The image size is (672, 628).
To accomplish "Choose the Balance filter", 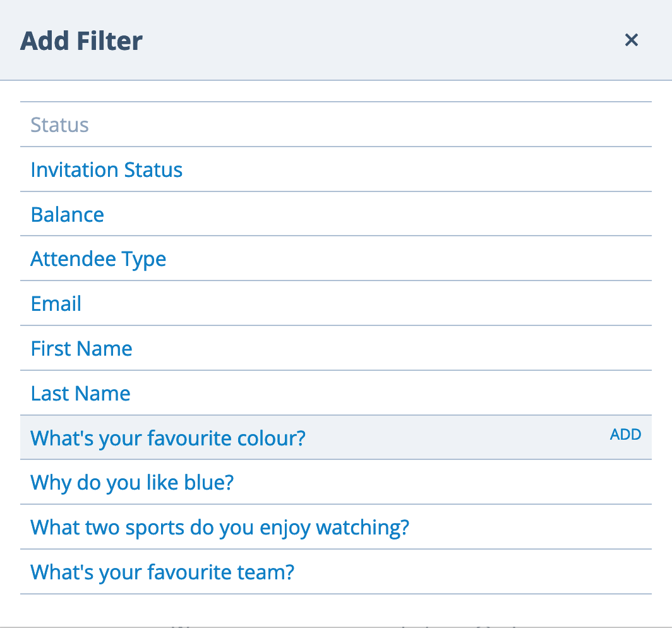I will [67, 214].
